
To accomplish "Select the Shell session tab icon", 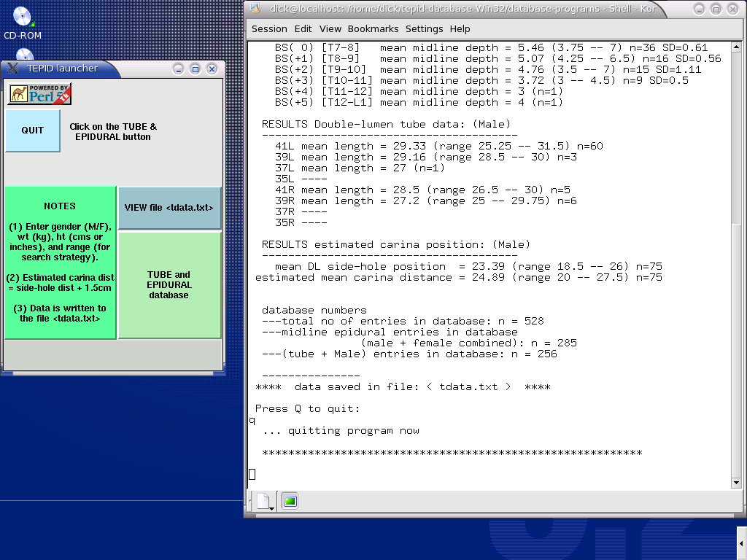I will (290, 501).
